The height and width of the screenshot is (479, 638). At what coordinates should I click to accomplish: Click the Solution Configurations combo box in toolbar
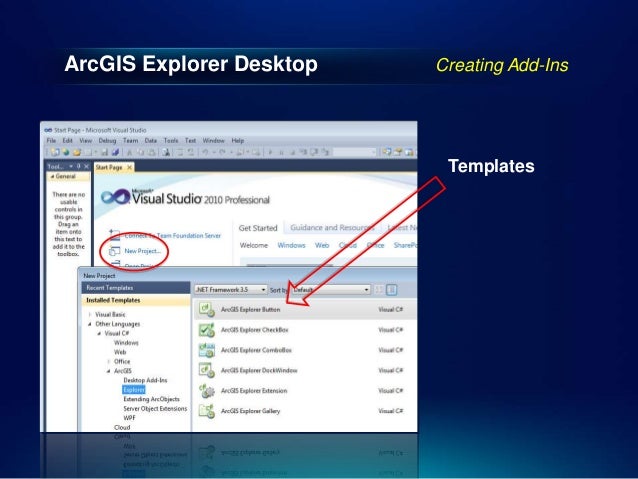pyautogui.click(x=355, y=152)
